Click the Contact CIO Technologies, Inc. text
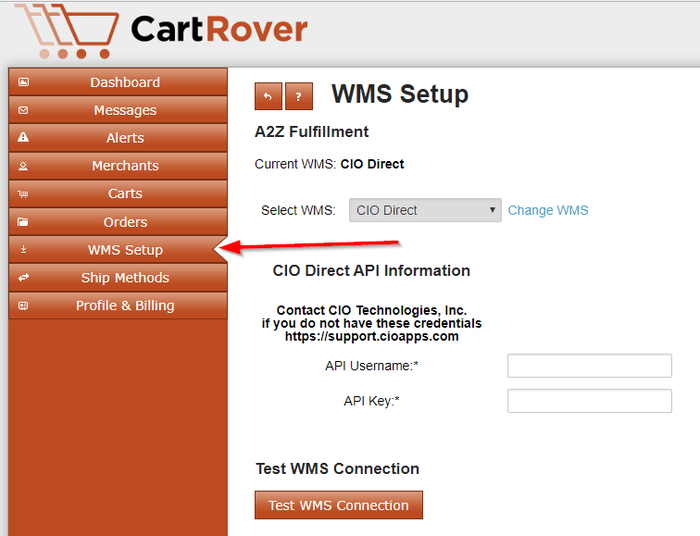This screenshot has height=536, width=700. click(x=371, y=310)
